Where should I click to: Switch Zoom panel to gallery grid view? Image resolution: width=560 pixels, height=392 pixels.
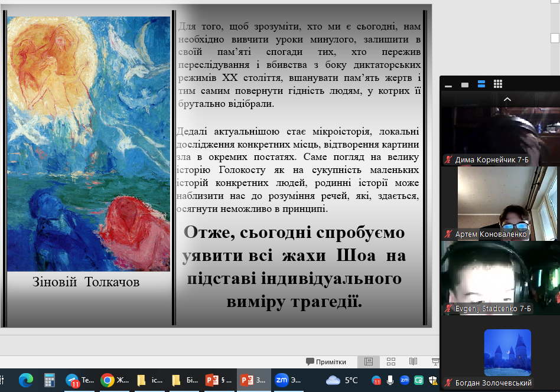[498, 84]
